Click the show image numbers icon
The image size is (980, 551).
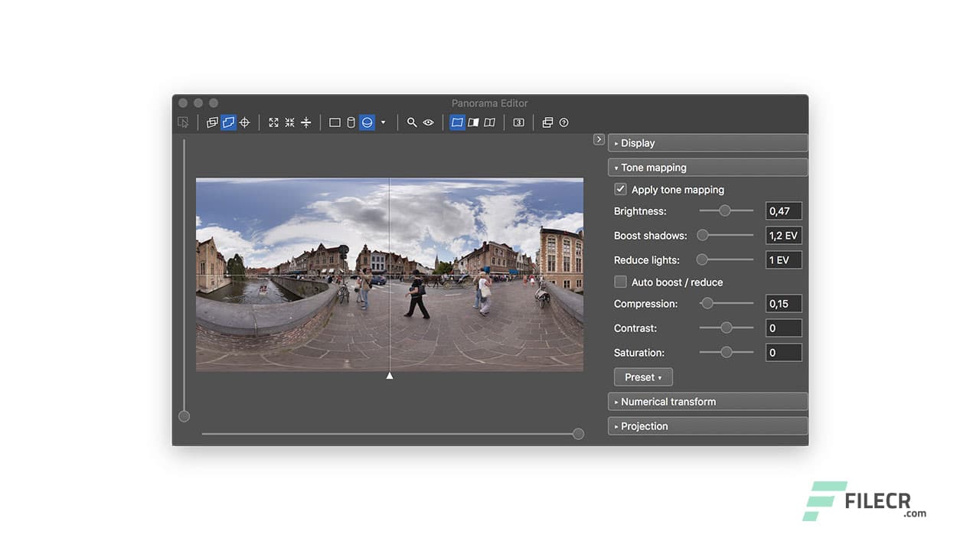518,122
